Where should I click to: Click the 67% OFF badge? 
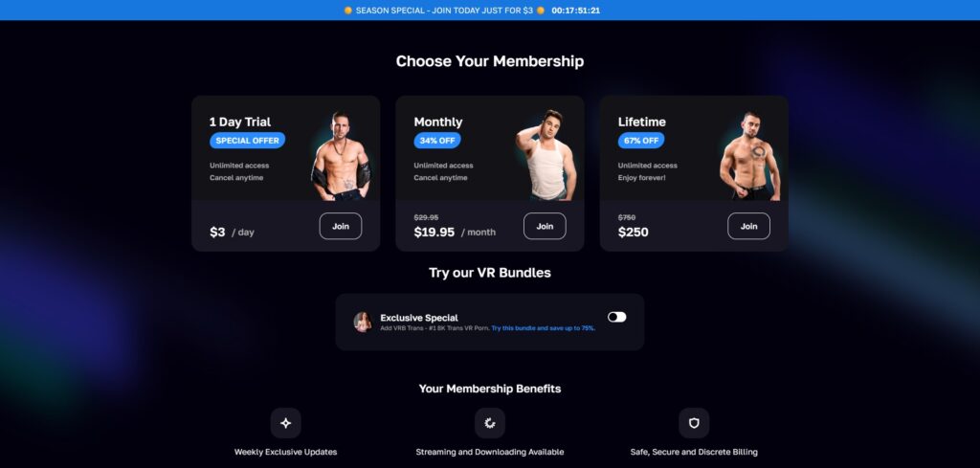tap(641, 141)
